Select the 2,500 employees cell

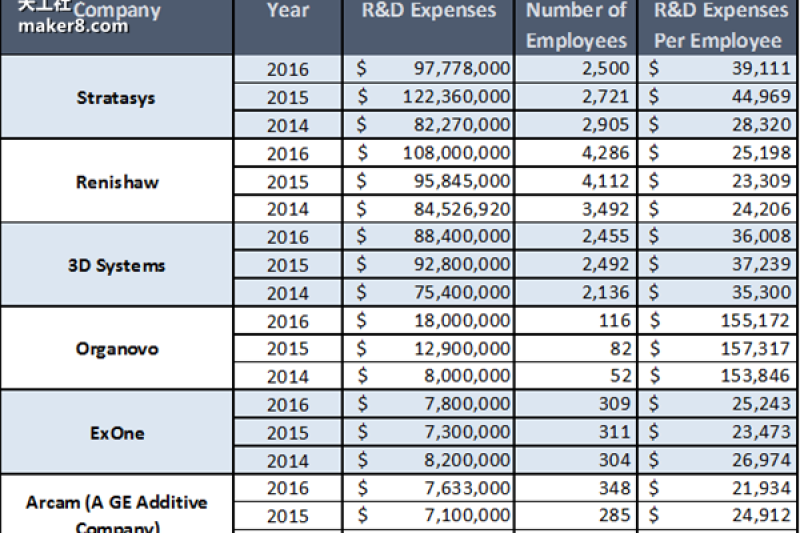pos(576,68)
